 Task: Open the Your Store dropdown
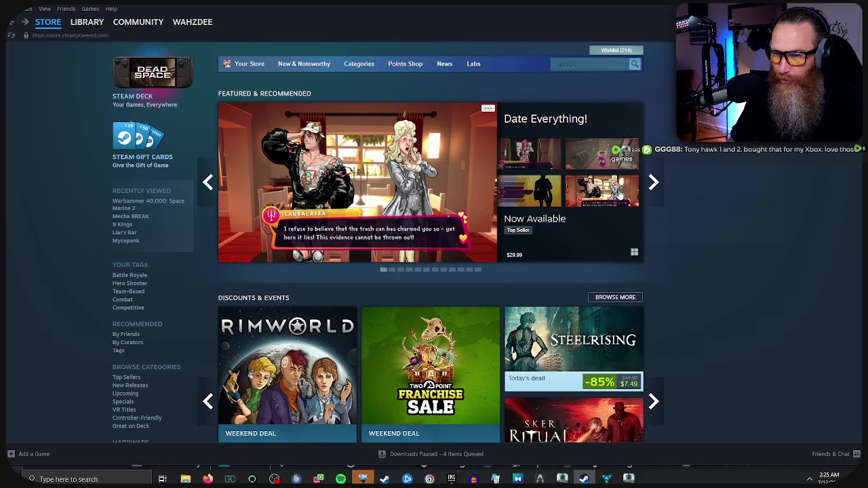250,64
